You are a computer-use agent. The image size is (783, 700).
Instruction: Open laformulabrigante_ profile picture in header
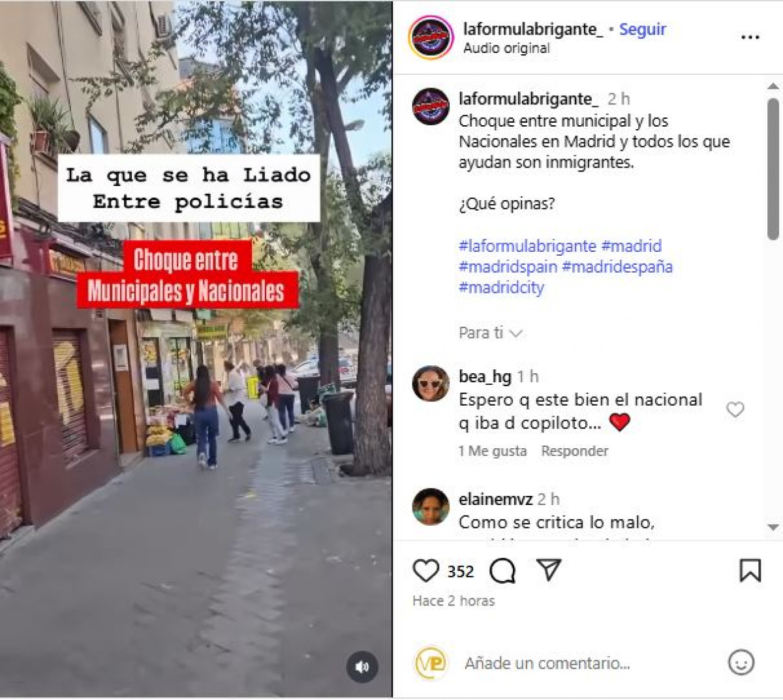click(431, 37)
